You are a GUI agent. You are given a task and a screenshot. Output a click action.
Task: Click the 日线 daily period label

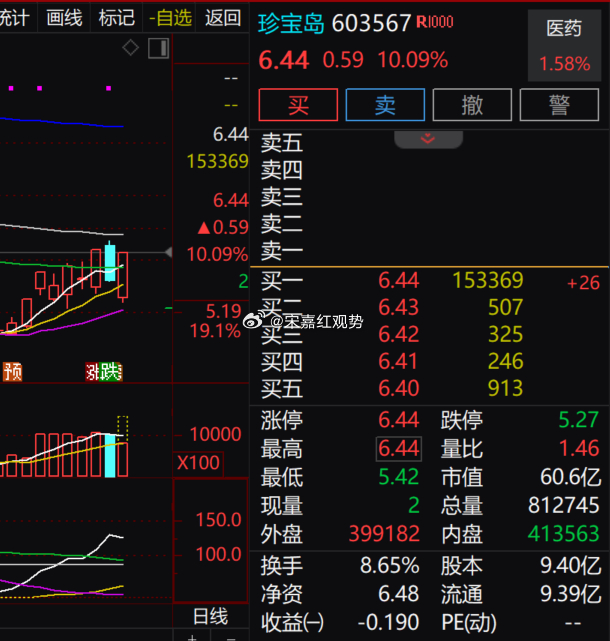coord(210,616)
